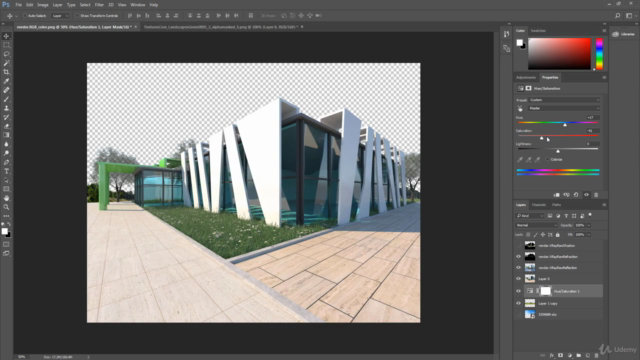Enable Show Transform Controls checkbox
The height and width of the screenshot is (360, 640).
[77, 16]
